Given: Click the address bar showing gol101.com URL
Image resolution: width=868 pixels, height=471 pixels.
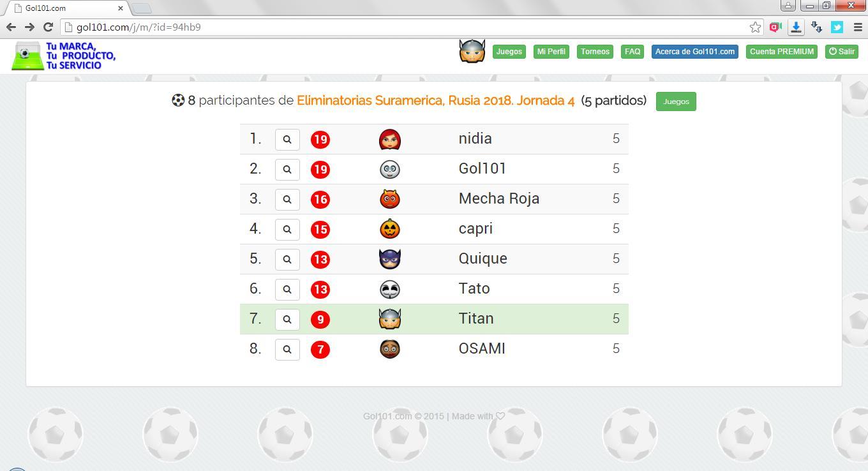Looking at the screenshot, I should click(408, 27).
